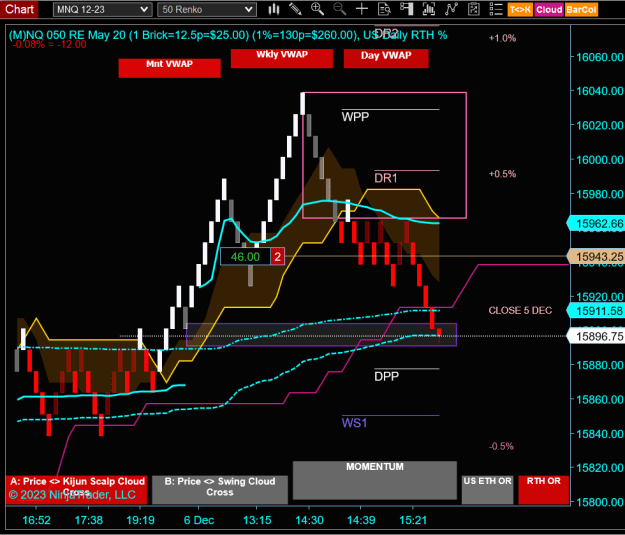
Task: Toggle the T<>K orange button
Action: pyautogui.click(x=520, y=10)
